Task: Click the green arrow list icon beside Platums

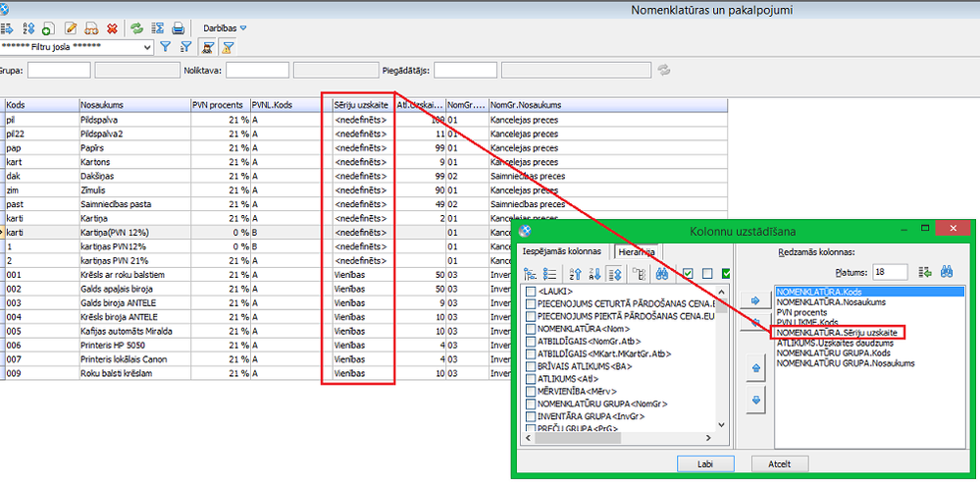Action: 926,271
